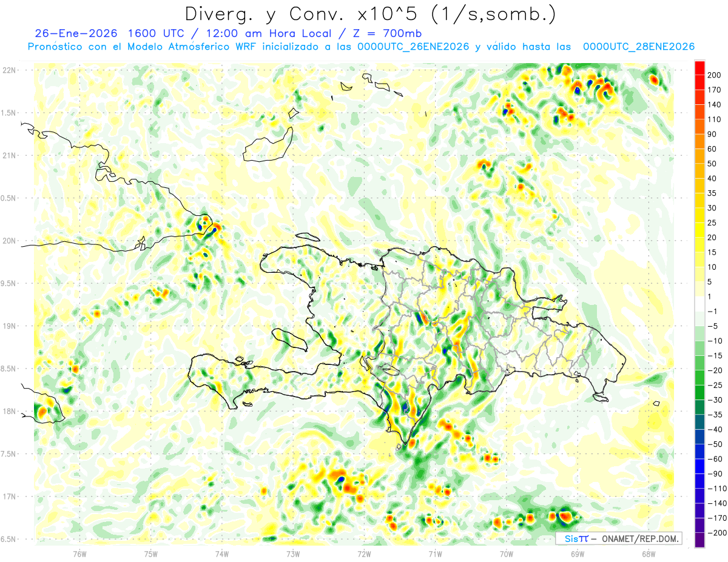Click the SisTT logo in the credit box
This screenshot has width=728, height=562.
tap(576, 538)
